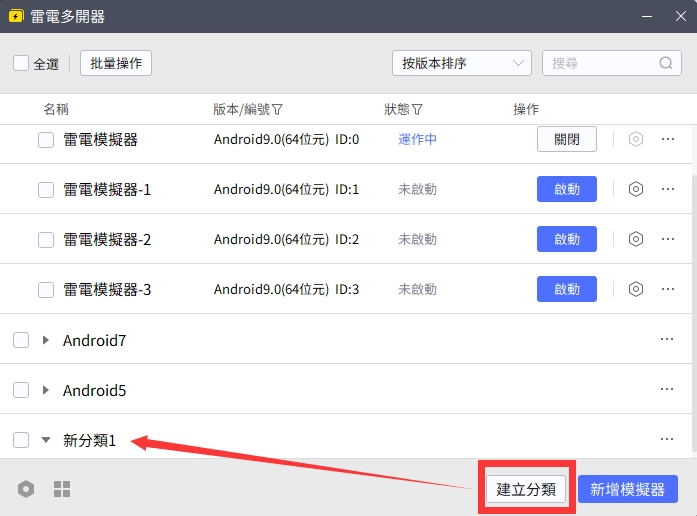697x516 pixels.
Task: Open settings icon for 雷電模擬器-2
Action: click(x=636, y=239)
